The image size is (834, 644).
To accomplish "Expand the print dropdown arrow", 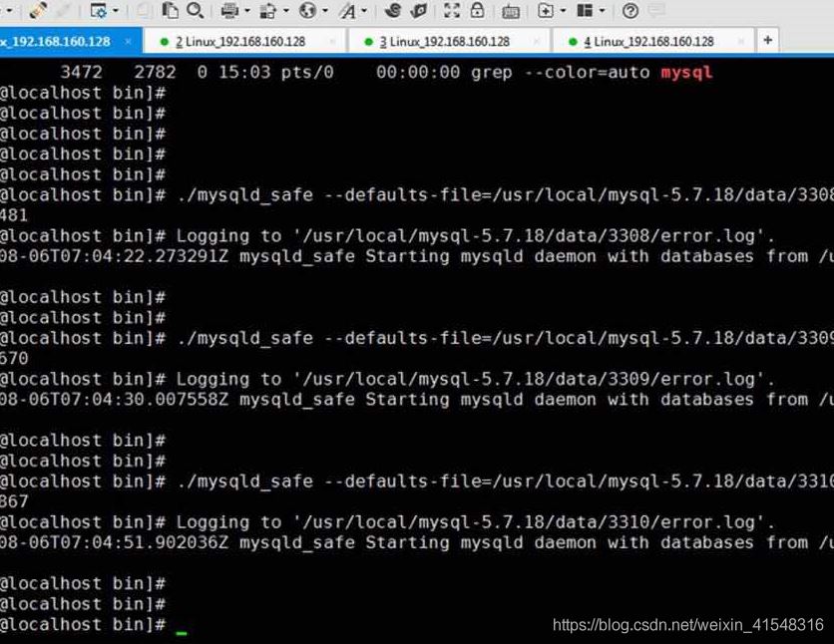I will (x=247, y=11).
